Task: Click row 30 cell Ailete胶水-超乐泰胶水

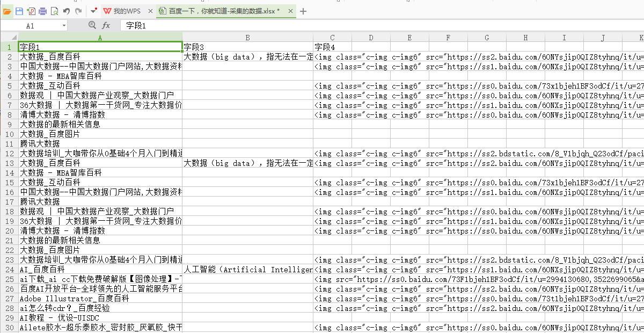Action: (100, 327)
